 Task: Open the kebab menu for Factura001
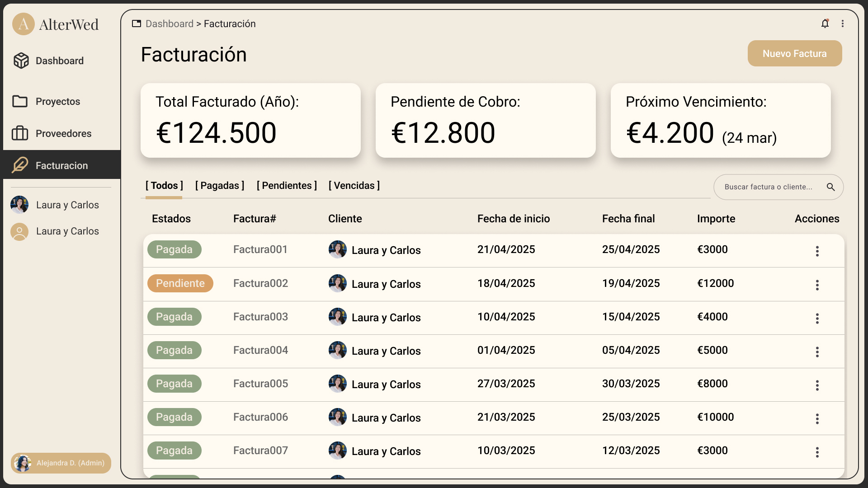pyautogui.click(x=817, y=251)
